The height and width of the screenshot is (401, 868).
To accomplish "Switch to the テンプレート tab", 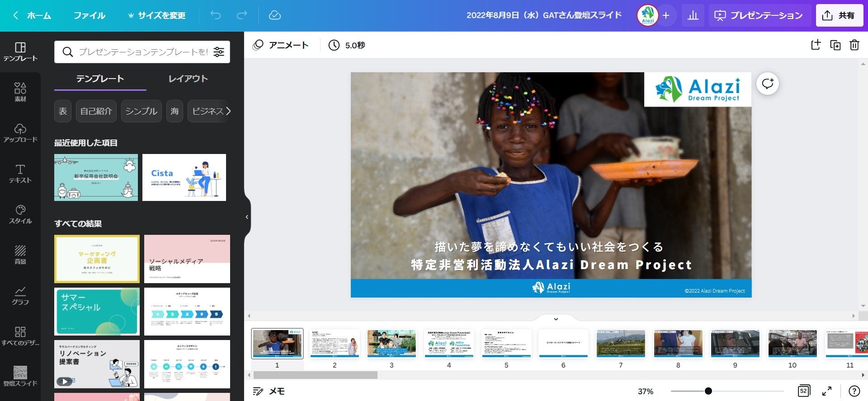I will click(100, 79).
